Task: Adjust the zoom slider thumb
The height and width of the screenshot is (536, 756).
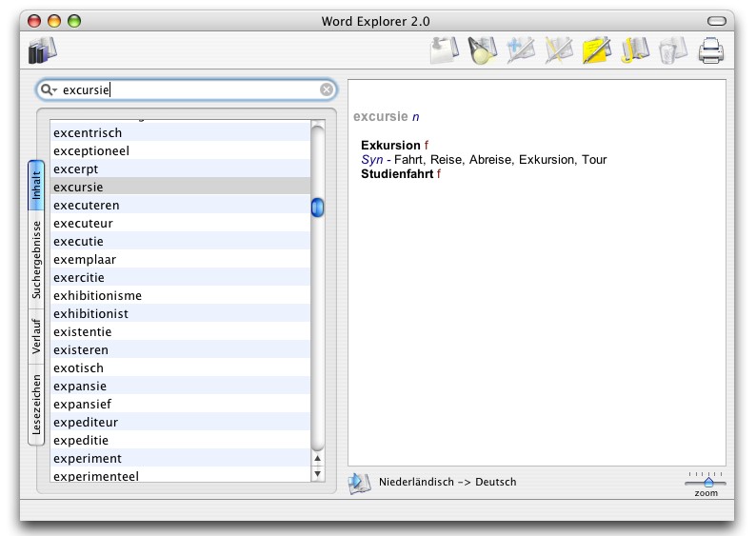Action: (x=708, y=482)
